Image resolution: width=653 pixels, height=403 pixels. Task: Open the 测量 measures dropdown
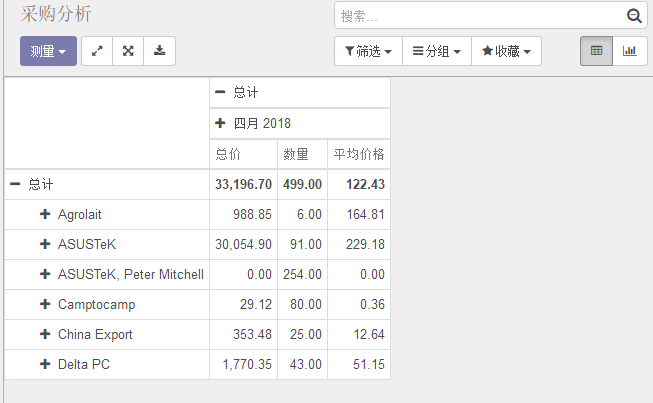coord(48,51)
